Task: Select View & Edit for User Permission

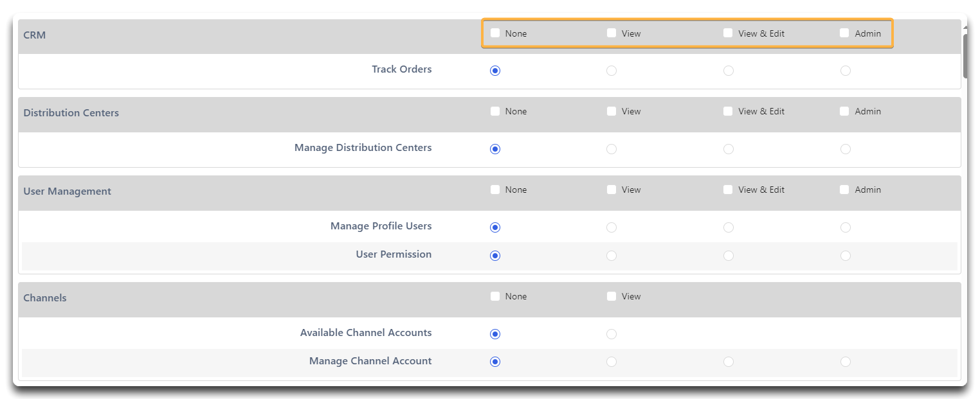Action: (x=729, y=256)
